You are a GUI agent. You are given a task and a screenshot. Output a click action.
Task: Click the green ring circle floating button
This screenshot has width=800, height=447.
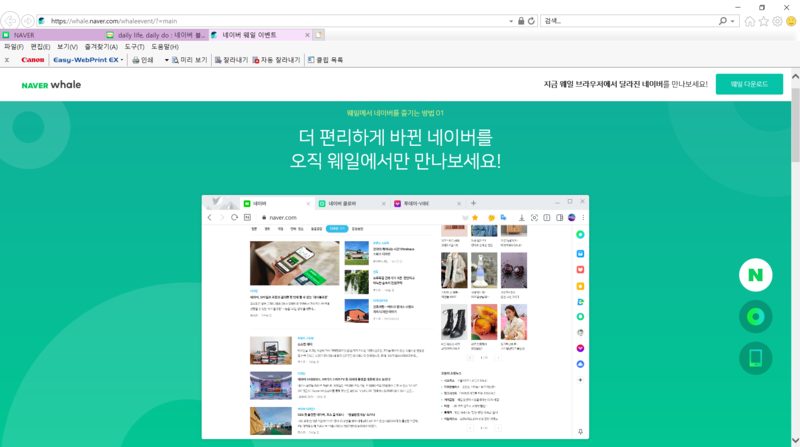click(756, 317)
